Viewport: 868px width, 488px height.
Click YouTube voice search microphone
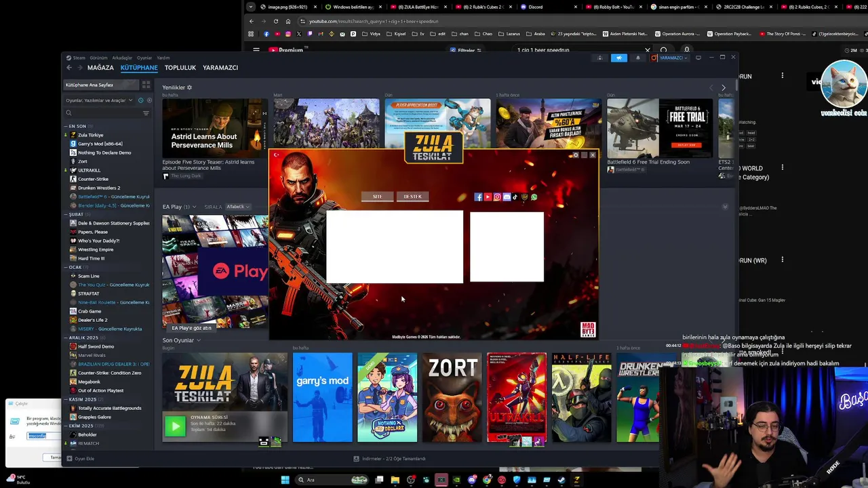click(687, 50)
